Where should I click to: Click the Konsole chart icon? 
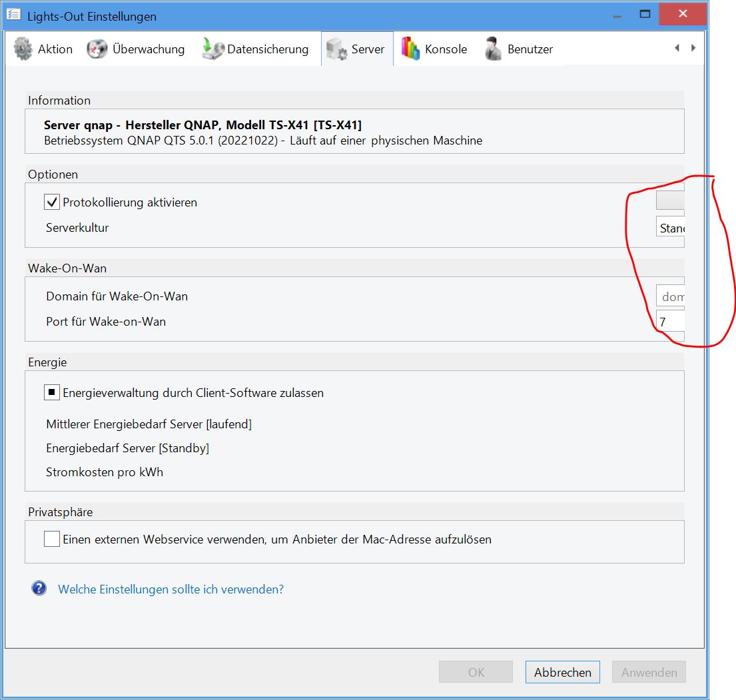tap(410, 49)
